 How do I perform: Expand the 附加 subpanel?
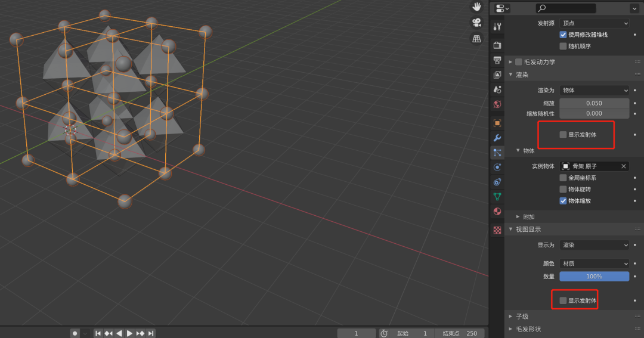(x=518, y=217)
